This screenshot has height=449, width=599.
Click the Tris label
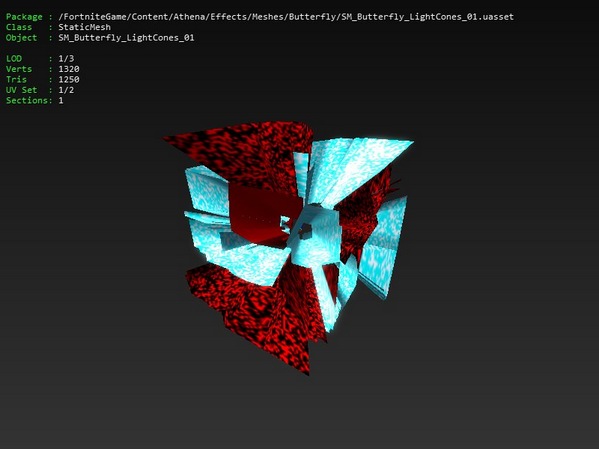[16, 79]
